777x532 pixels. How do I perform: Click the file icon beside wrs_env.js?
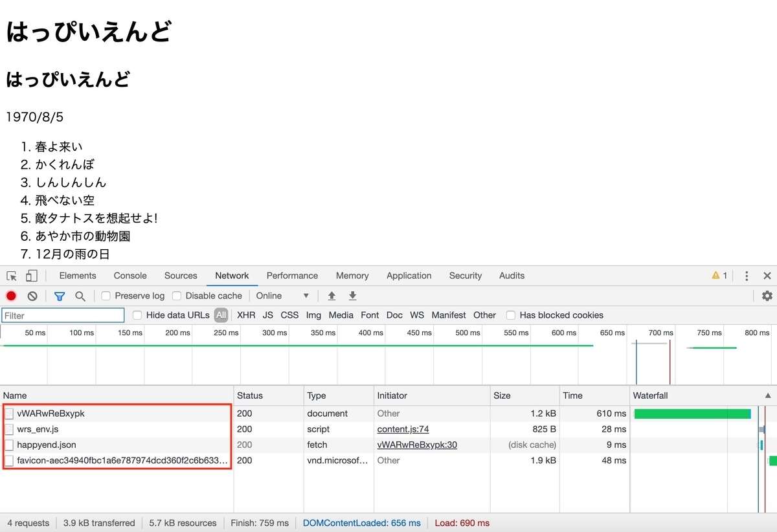pyautogui.click(x=9, y=429)
